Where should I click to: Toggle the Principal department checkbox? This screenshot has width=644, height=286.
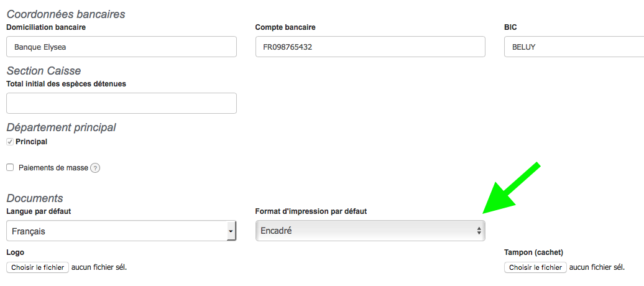pyautogui.click(x=10, y=142)
